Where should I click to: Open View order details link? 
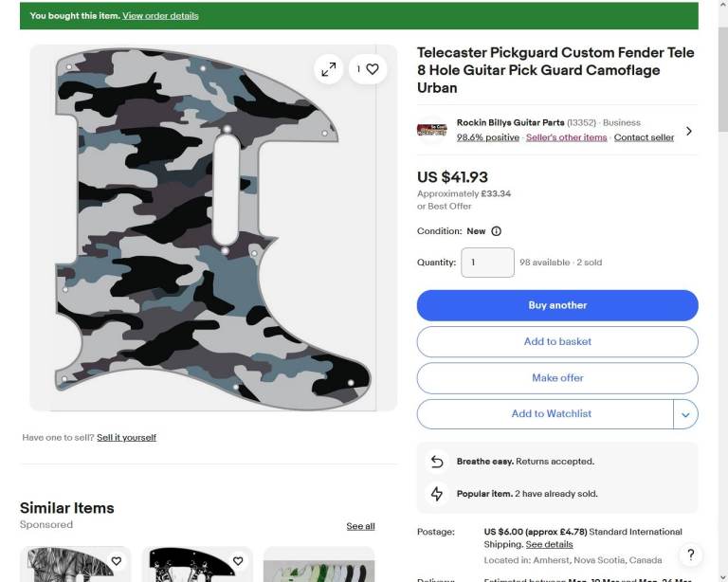coord(160,16)
